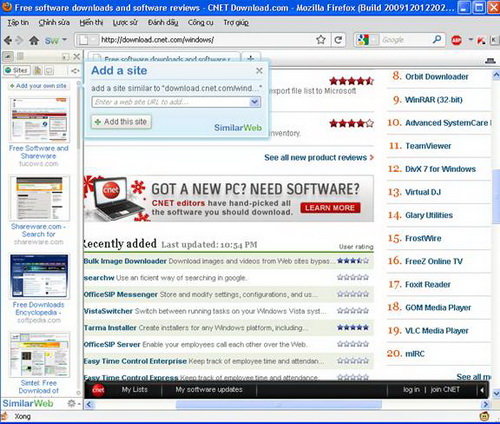Open the Sintet Free Download site thumbnail
Screen dimensions: 500x424
[39, 355]
